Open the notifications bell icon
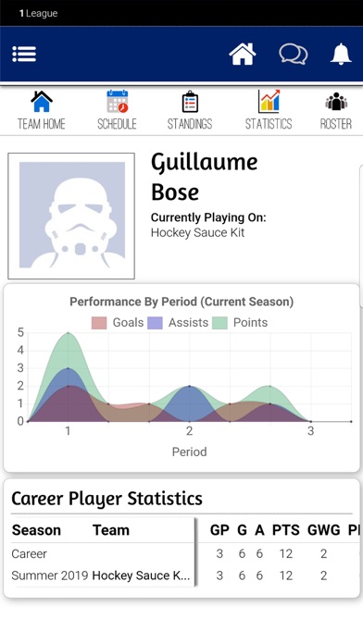Viewport: 363px width, 644px height. coord(341,54)
